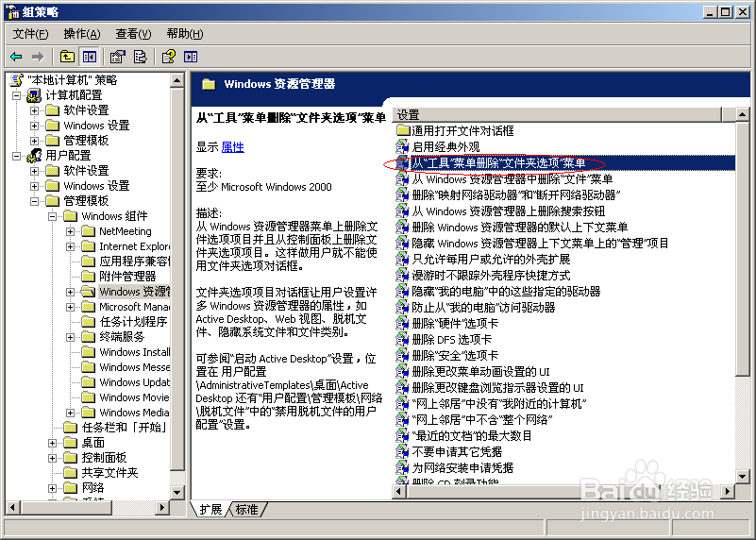Click the policy icon beside 删除"硬件"选项卡
The image size is (756, 540).
pyautogui.click(x=402, y=323)
